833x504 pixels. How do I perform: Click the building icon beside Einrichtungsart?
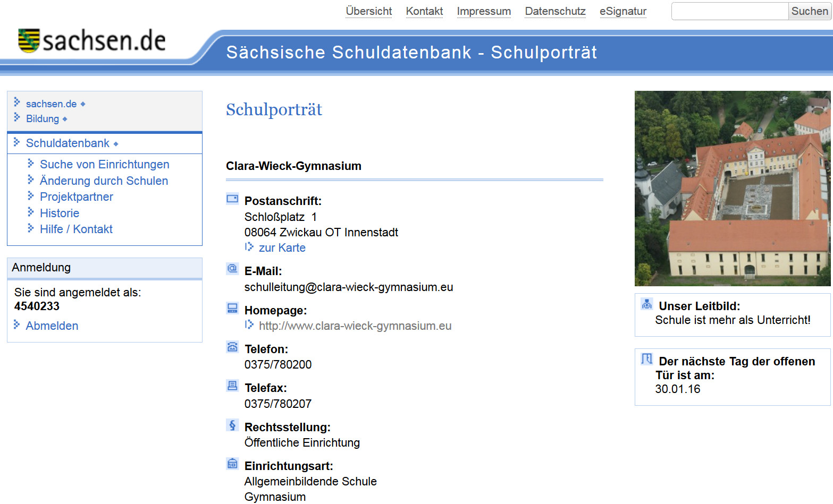point(232,463)
